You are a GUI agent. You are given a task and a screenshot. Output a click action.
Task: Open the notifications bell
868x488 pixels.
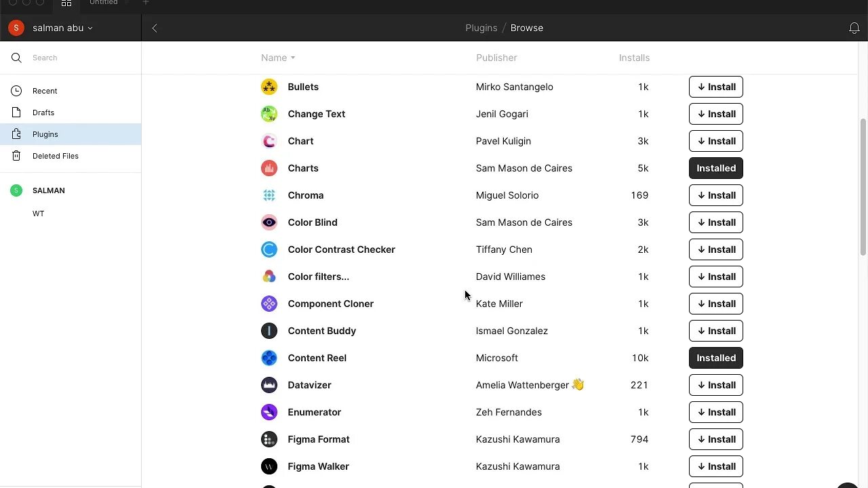(x=854, y=28)
